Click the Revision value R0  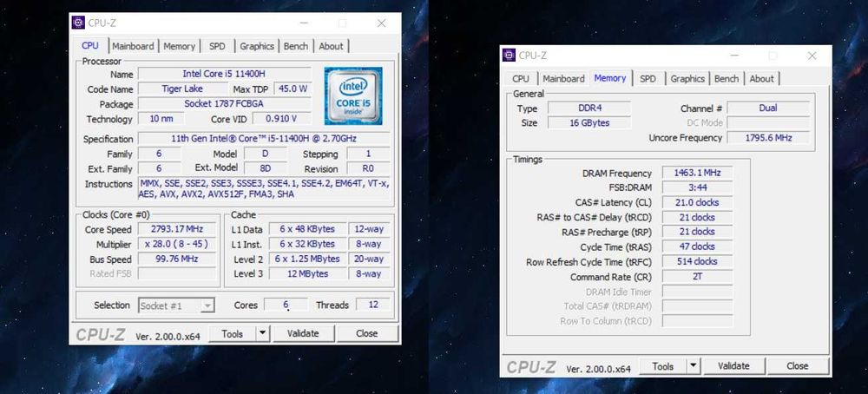click(x=369, y=168)
